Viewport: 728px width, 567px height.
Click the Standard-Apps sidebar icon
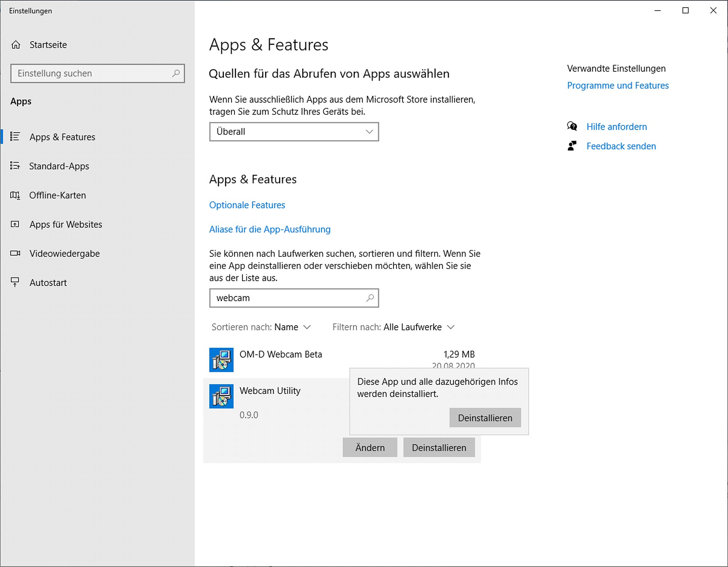tap(15, 166)
